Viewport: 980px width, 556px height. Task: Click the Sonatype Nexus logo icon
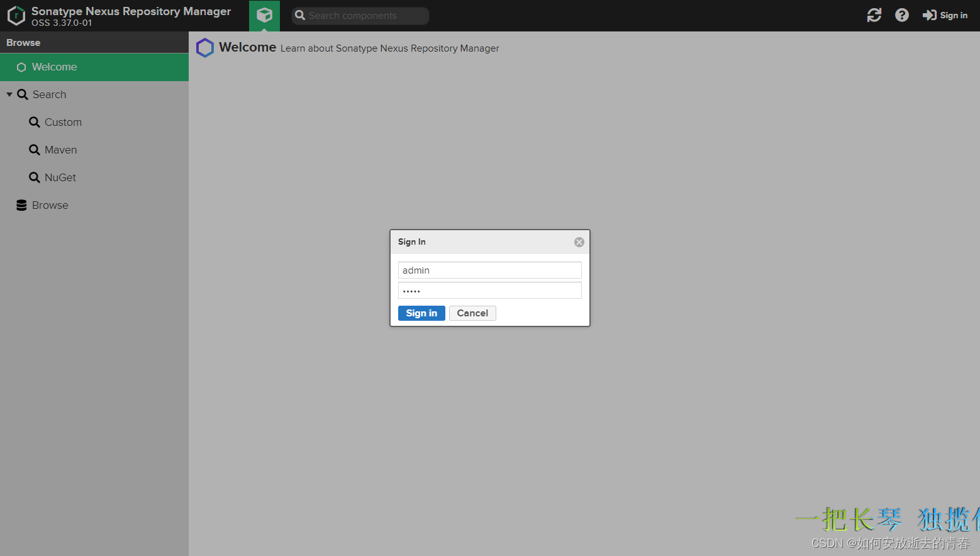point(16,16)
